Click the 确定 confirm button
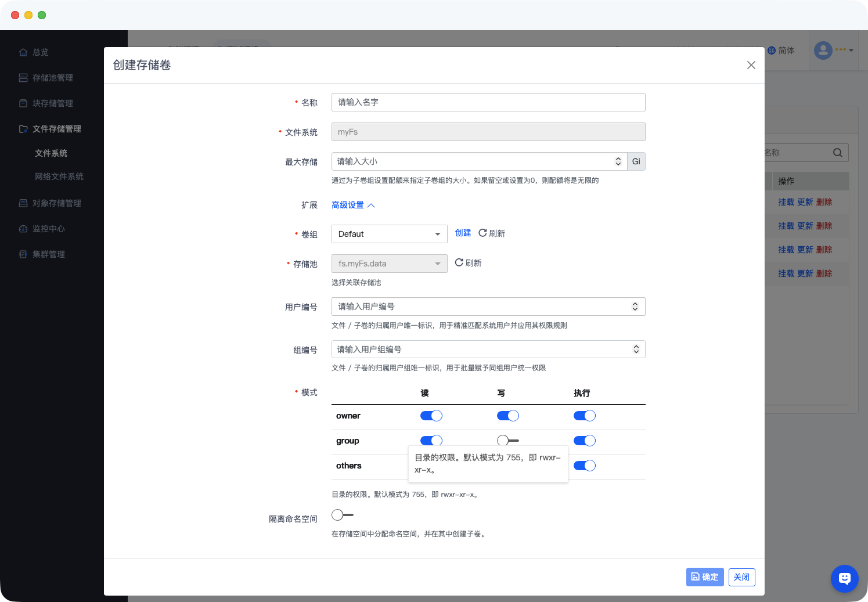Viewport: 868px width, 602px height. point(705,577)
